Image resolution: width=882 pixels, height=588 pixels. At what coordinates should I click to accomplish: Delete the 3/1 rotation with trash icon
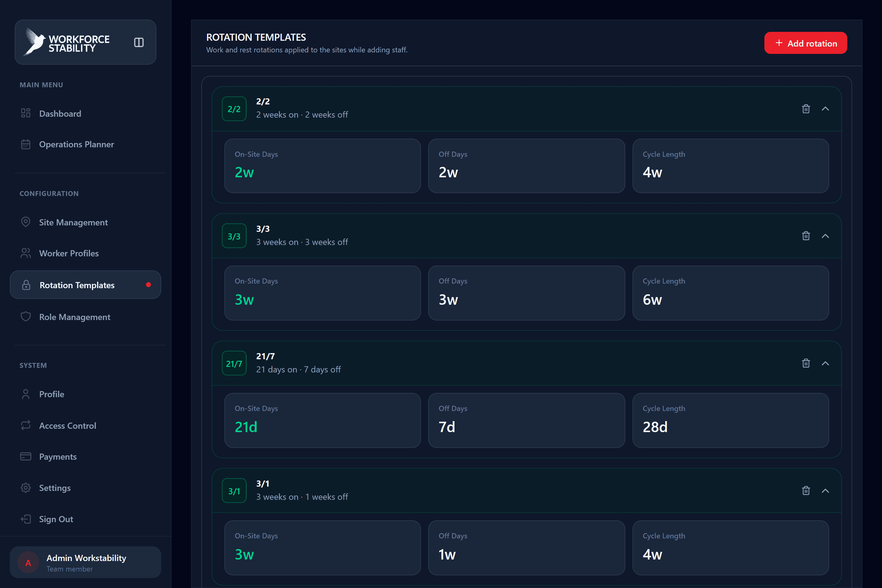(806, 491)
